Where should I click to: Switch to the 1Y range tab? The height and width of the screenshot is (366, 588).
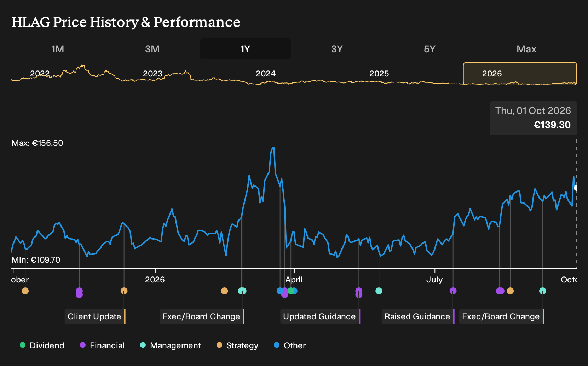245,49
